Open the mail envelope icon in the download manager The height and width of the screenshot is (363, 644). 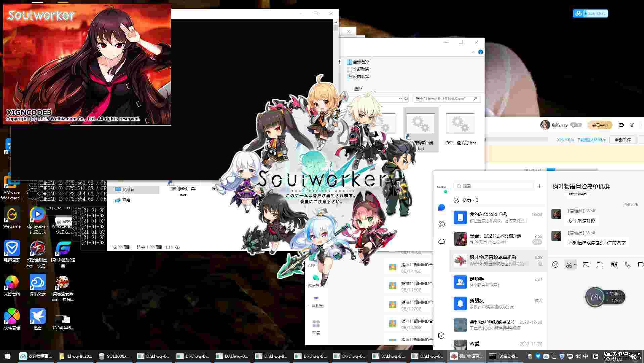(x=621, y=125)
